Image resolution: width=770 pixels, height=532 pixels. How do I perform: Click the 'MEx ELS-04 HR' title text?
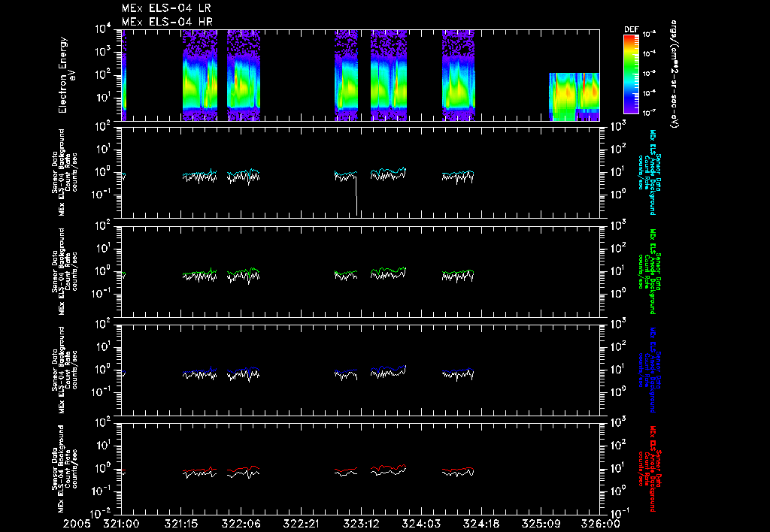167,22
